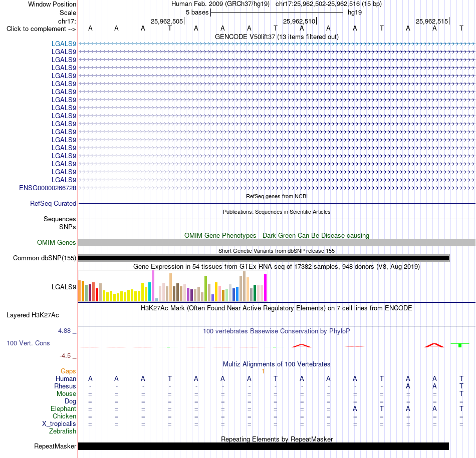Click the SNPs track label

point(68,227)
